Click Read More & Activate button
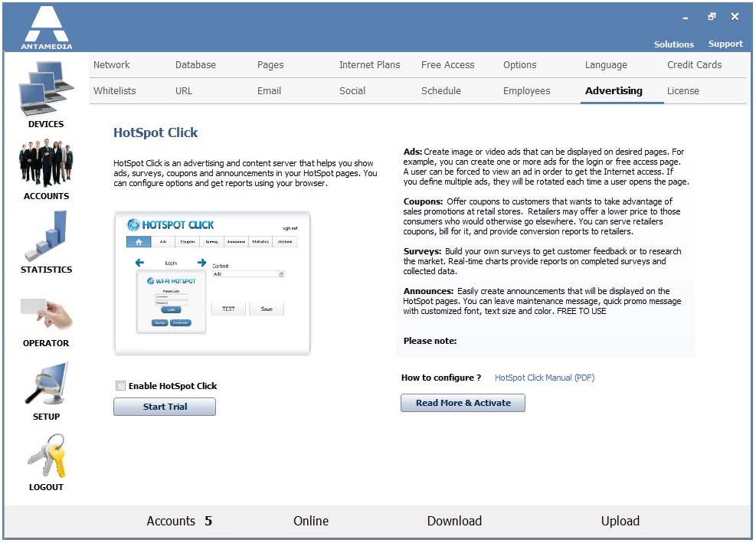Image resolution: width=756 pixels, height=543 pixels. (x=463, y=403)
